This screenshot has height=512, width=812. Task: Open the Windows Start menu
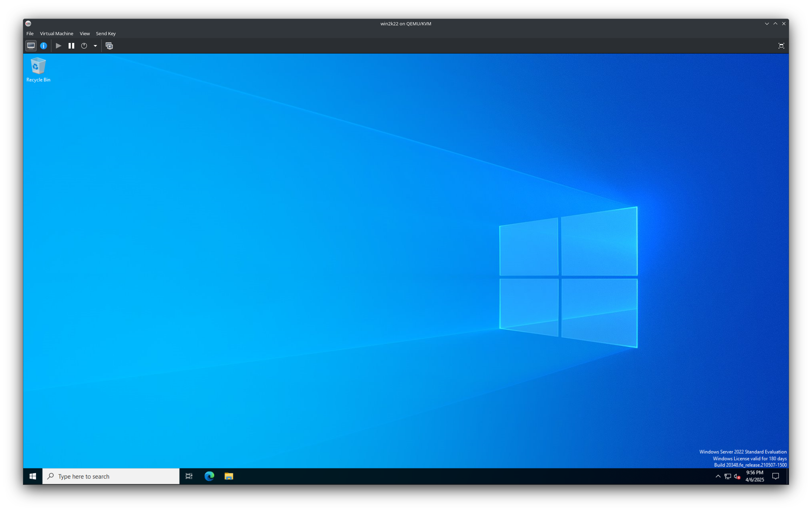coord(33,476)
